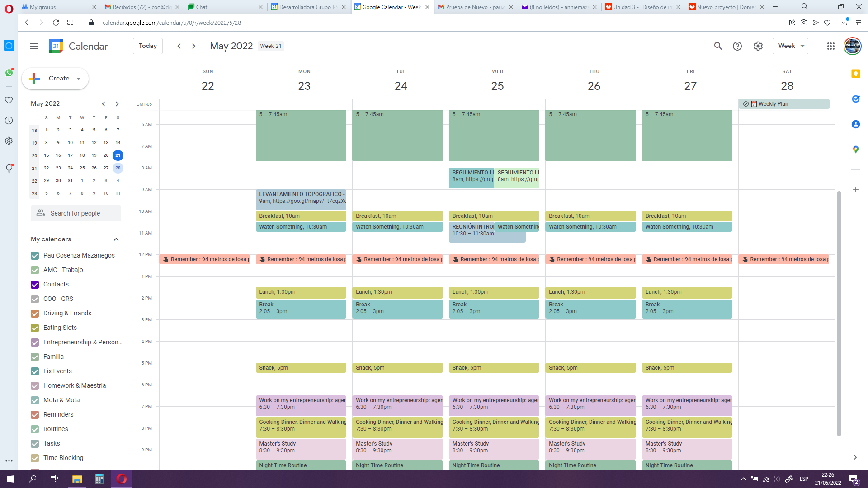Click the Windows Start button
The image size is (868, 488).
tap(11, 479)
